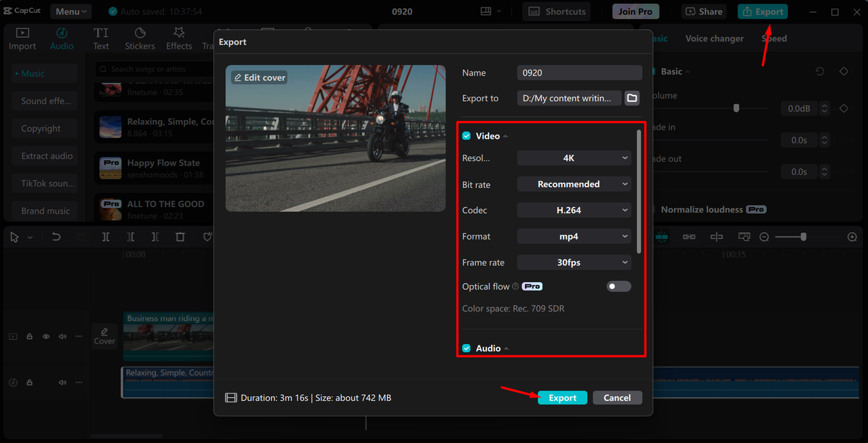The width and height of the screenshot is (868, 443).
Task: Open the Import media tab
Action: point(22,39)
